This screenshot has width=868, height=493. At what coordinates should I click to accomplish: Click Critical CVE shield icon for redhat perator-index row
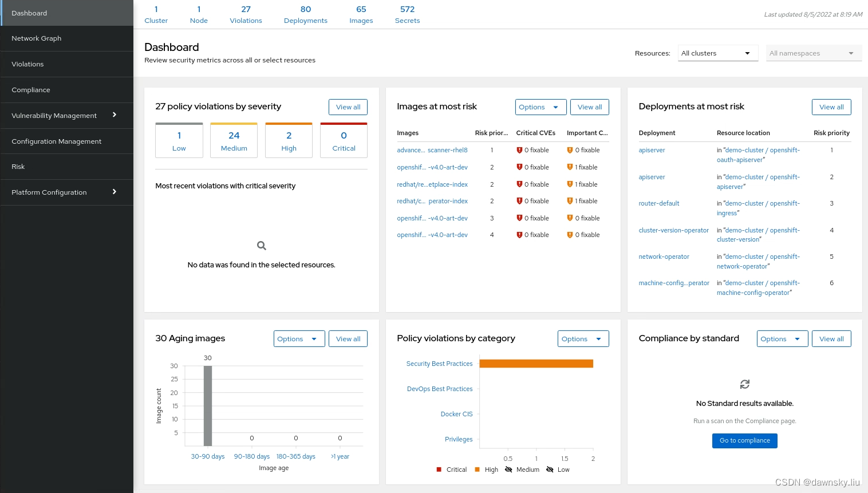coord(519,201)
